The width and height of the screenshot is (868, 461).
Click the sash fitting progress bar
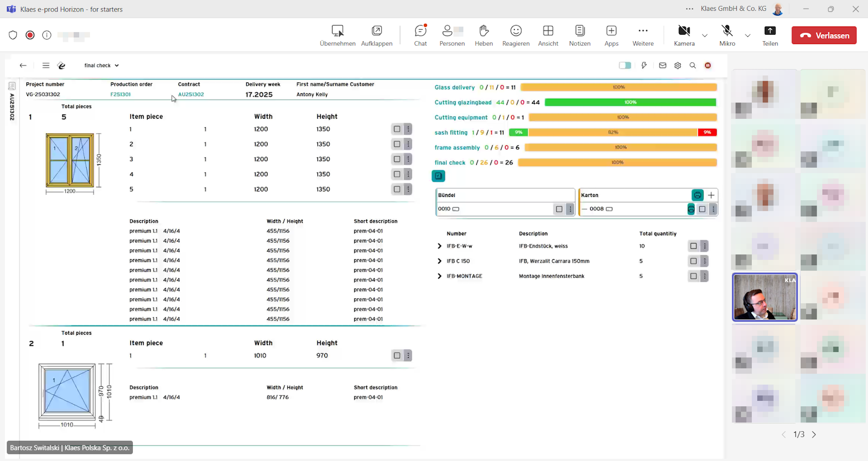(x=612, y=132)
